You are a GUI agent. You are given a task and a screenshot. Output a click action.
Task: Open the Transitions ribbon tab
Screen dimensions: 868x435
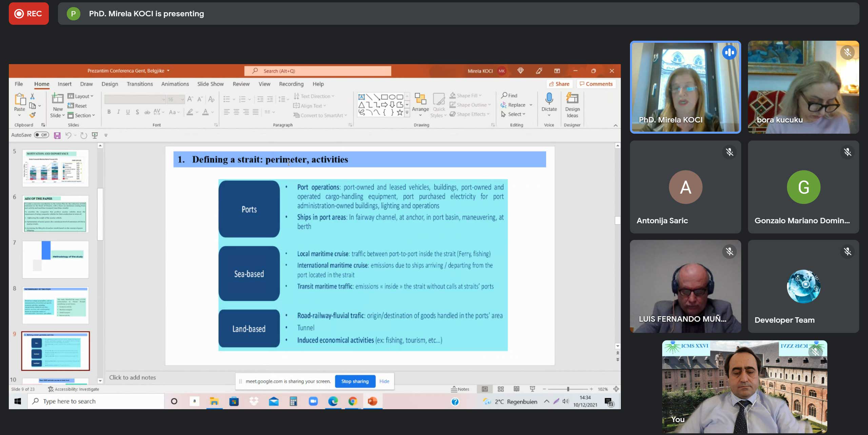[139, 83]
